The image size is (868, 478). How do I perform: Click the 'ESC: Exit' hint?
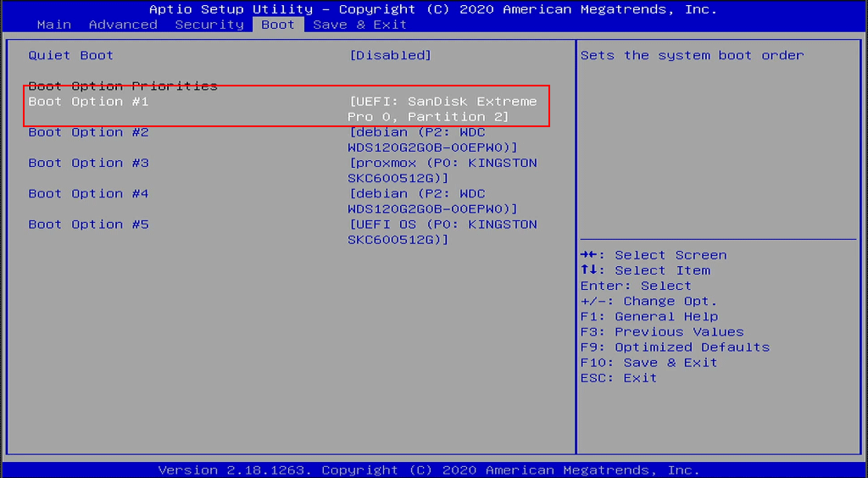point(619,378)
